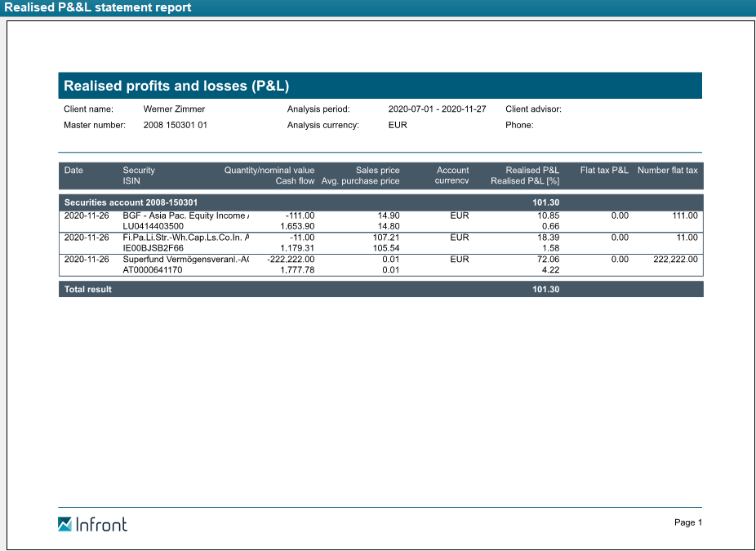Image resolution: width=756 pixels, height=551 pixels.
Task: Click the BGF - Asia Pac. Equity Income security
Action: tap(185, 216)
